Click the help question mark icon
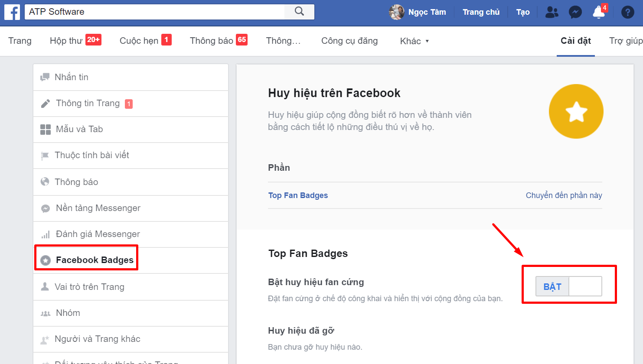 tap(627, 12)
